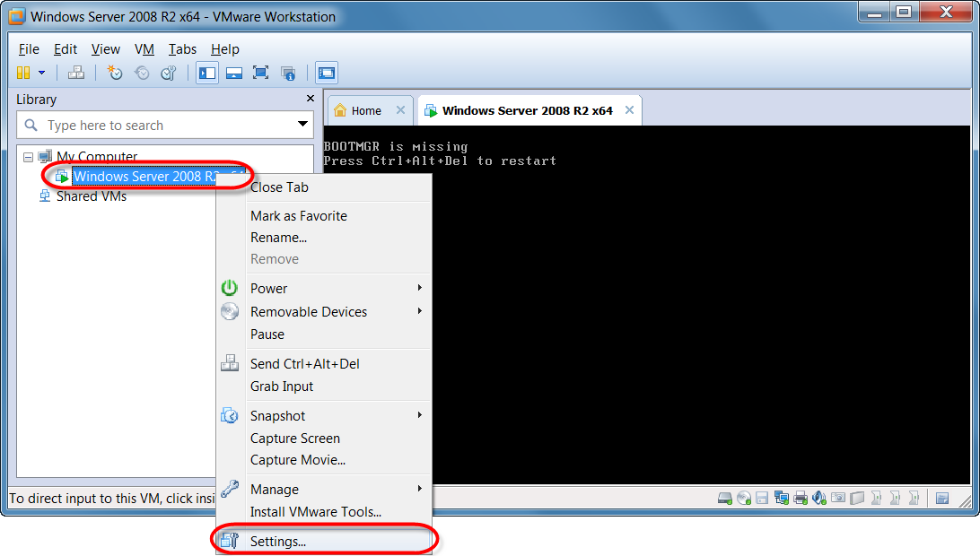Click the floppy drive status bar icon
The width and height of the screenshot is (980, 556).
[762, 498]
